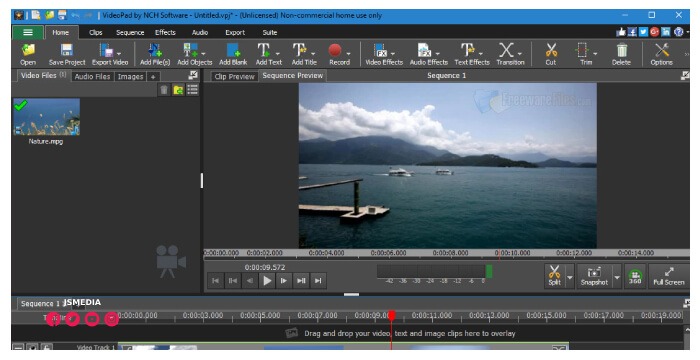Image resolution: width=700 pixels, height=360 pixels.
Task: Click the Twitter share icon in header
Action: tap(643, 32)
